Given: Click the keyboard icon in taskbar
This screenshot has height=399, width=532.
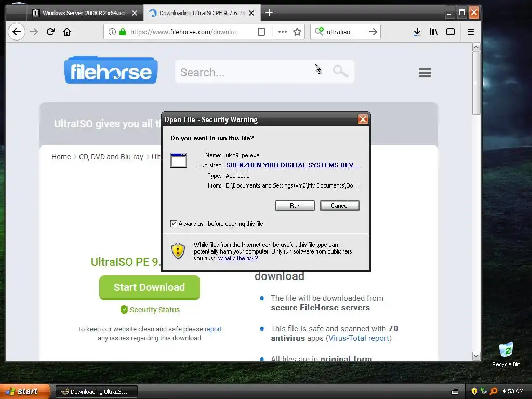Looking at the screenshot, I should [x=455, y=392].
